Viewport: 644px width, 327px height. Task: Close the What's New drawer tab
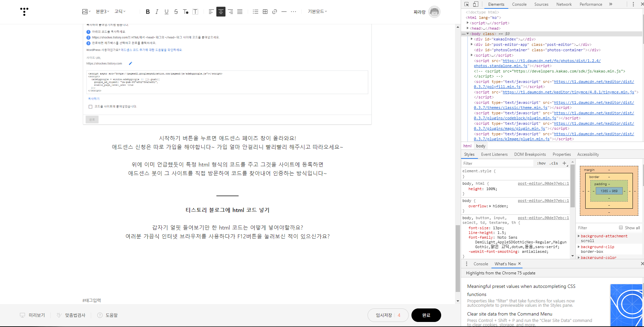519,264
